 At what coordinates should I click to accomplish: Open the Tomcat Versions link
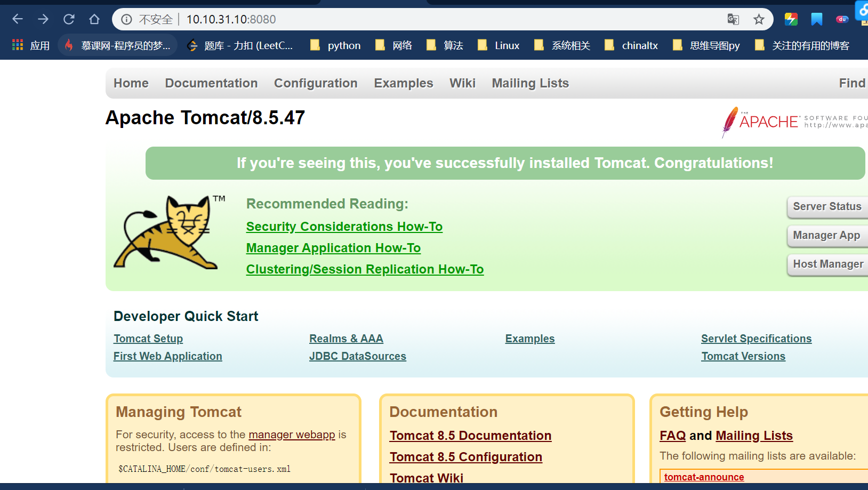[743, 356]
